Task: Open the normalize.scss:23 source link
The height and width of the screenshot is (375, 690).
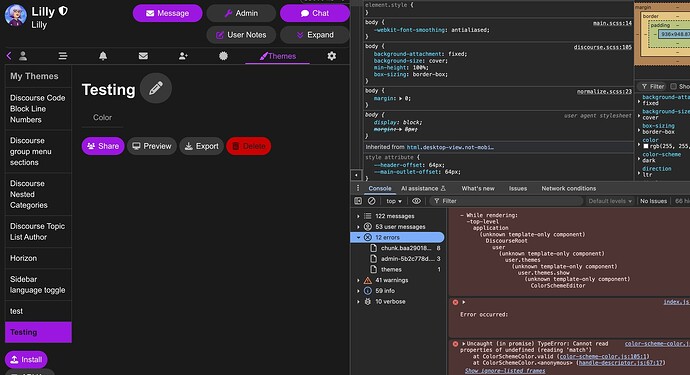Action: pos(604,92)
